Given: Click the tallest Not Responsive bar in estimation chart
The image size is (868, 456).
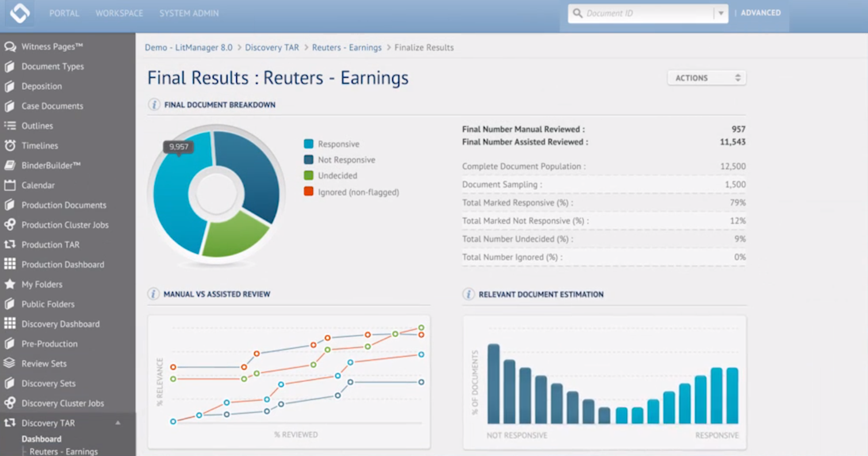Looking at the screenshot, I should [494, 383].
